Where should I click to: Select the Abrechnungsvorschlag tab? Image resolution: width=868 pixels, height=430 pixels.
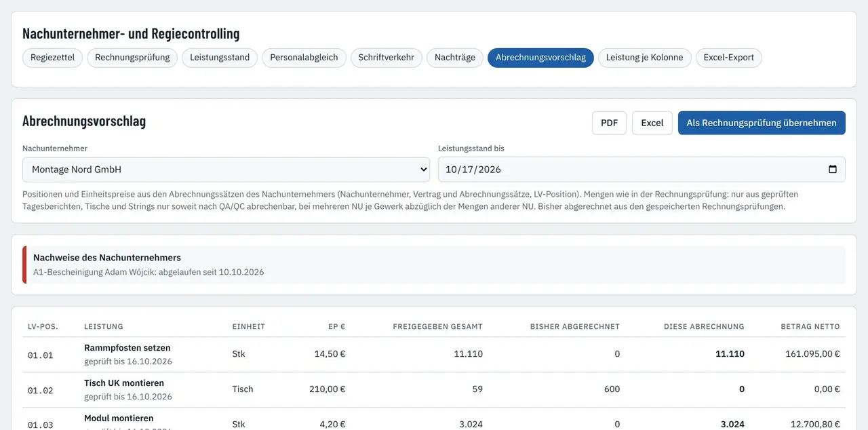(540, 58)
